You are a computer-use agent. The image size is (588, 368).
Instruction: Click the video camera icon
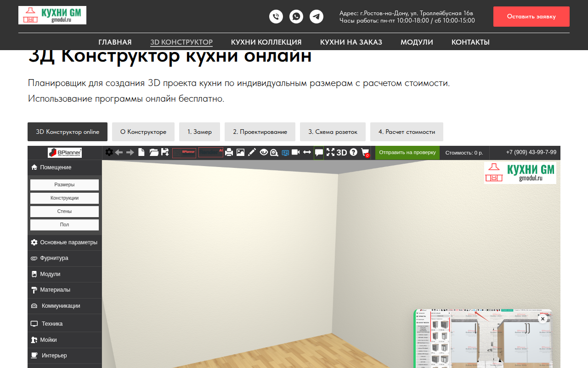(x=296, y=152)
